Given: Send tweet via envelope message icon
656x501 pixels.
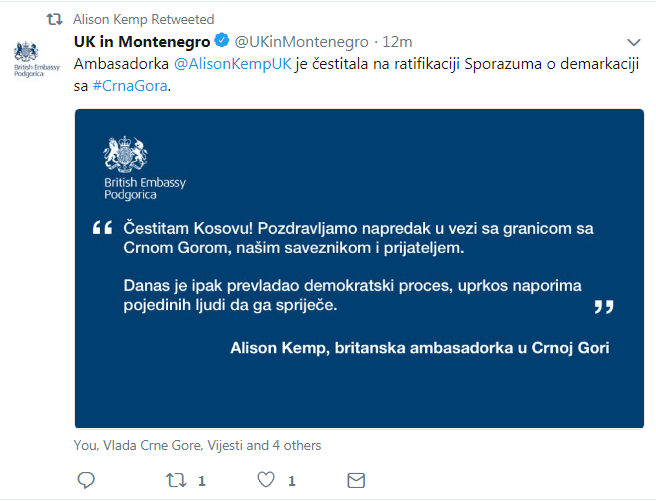Looking at the screenshot, I should click(x=356, y=481).
